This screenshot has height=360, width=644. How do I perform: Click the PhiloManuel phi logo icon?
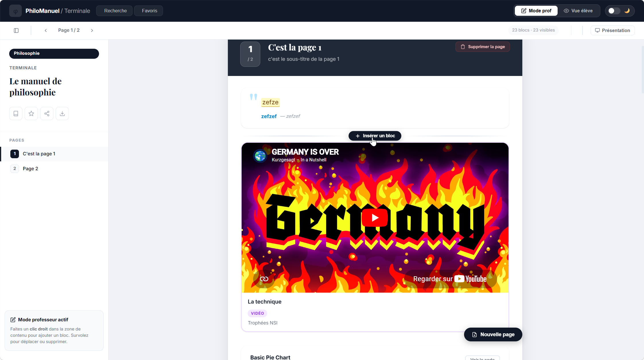(15, 11)
